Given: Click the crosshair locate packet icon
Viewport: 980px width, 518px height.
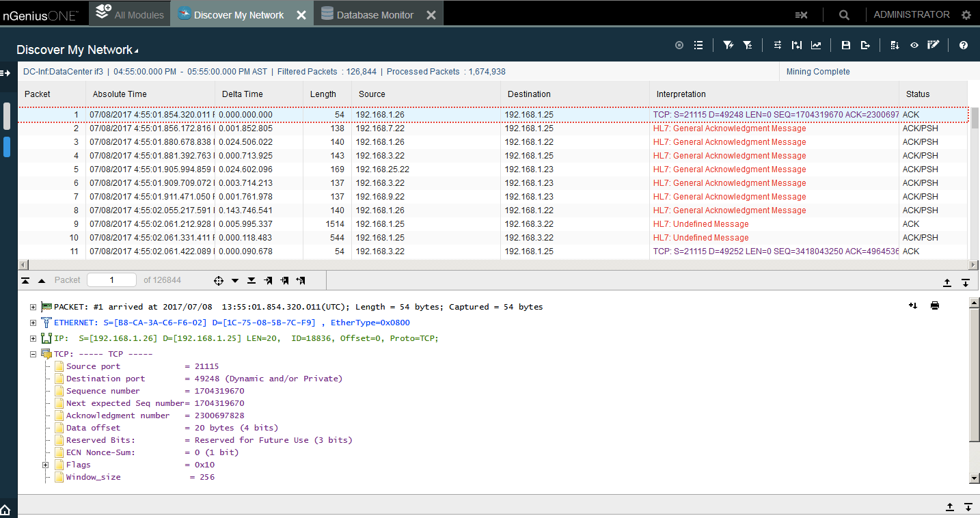Looking at the screenshot, I should coord(219,280).
